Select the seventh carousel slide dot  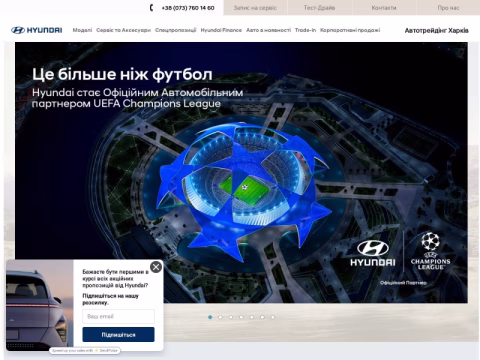[x=273, y=317]
